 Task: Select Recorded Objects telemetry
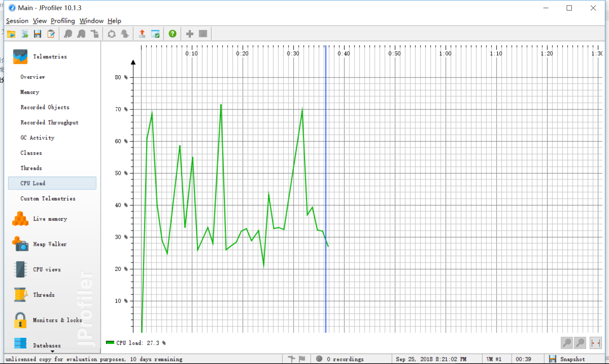coord(45,107)
